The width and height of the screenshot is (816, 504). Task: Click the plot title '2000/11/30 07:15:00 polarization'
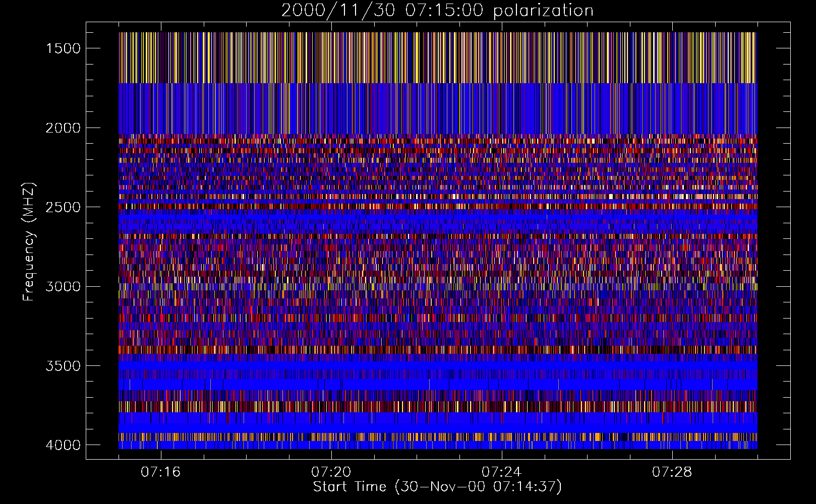click(x=437, y=11)
